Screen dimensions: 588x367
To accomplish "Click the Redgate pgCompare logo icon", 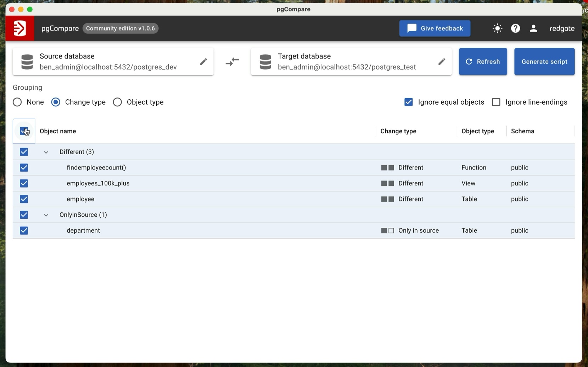I will click(20, 28).
